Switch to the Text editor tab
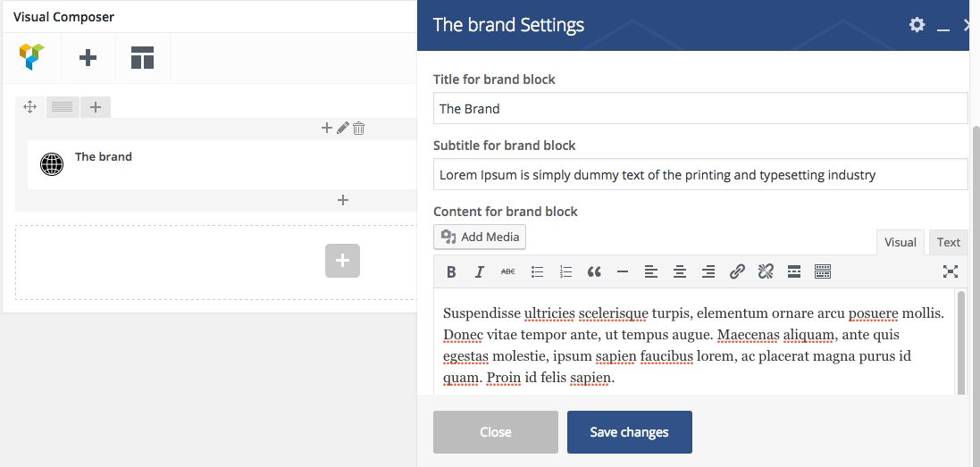980x467 pixels. click(948, 242)
